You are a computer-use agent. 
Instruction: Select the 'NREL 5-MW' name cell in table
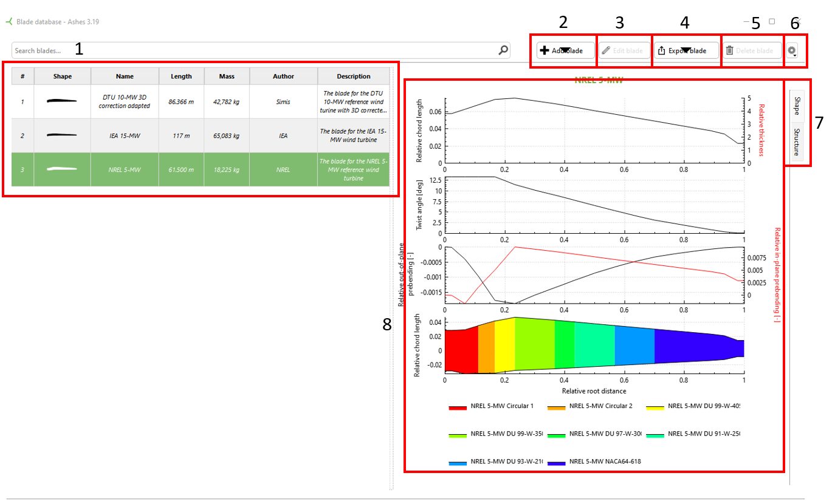tap(125, 169)
